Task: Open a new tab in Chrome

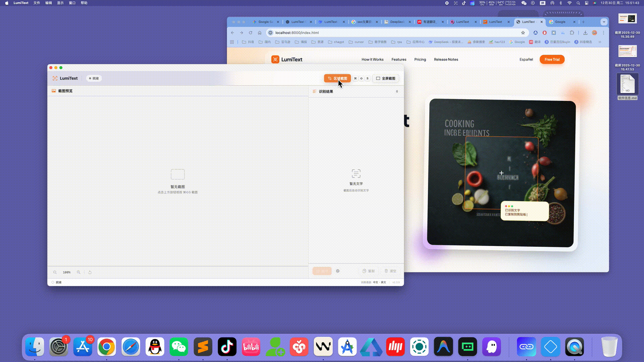Action: [x=583, y=22]
